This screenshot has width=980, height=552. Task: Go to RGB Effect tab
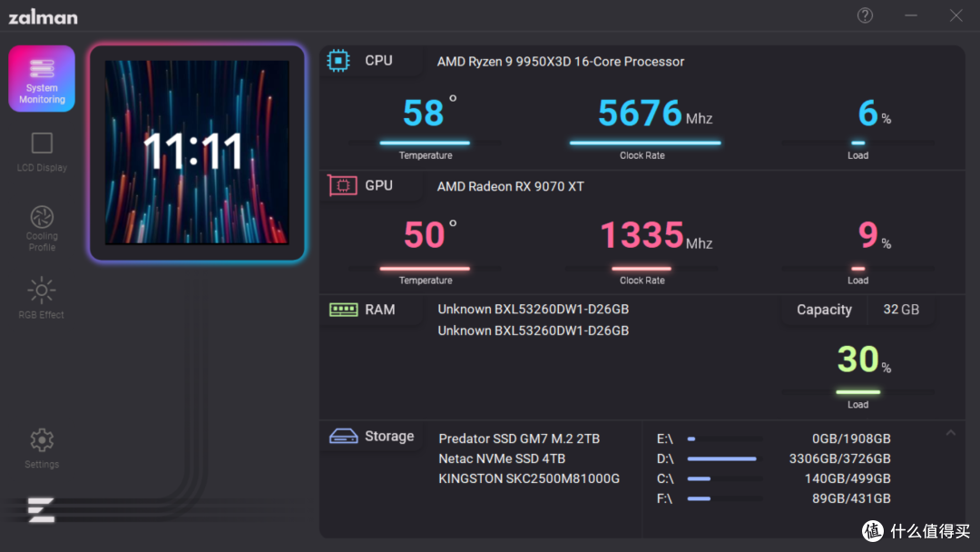point(41,298)
